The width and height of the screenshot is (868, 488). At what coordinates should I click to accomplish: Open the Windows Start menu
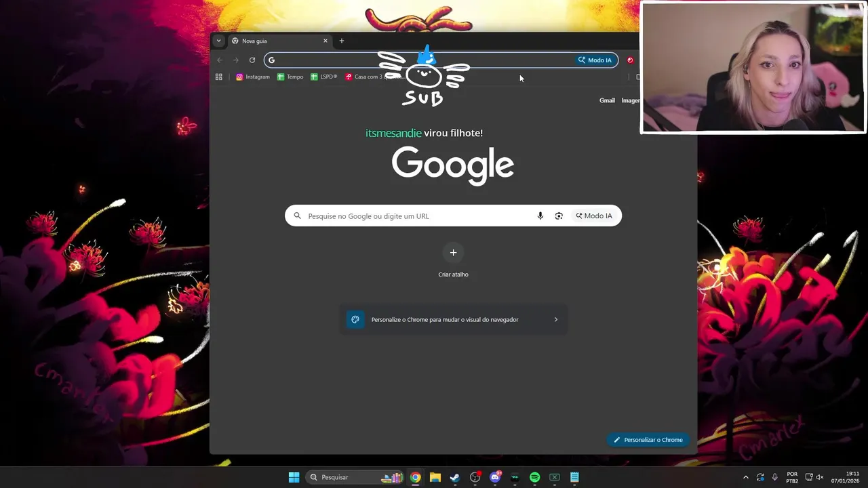(x=294, y=477)
